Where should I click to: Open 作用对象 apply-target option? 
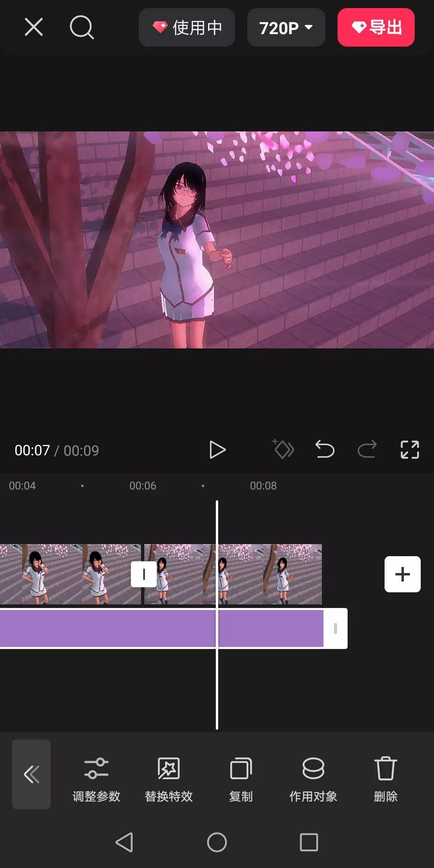pos(313,780)
